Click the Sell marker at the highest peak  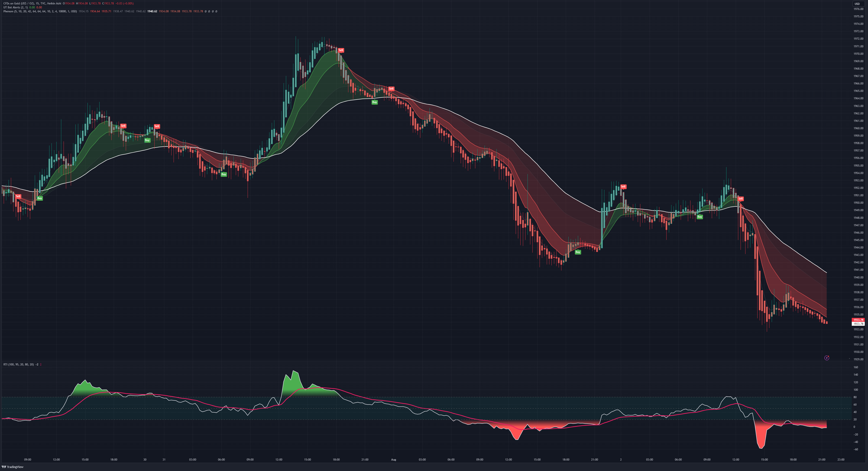coord(341,50)
